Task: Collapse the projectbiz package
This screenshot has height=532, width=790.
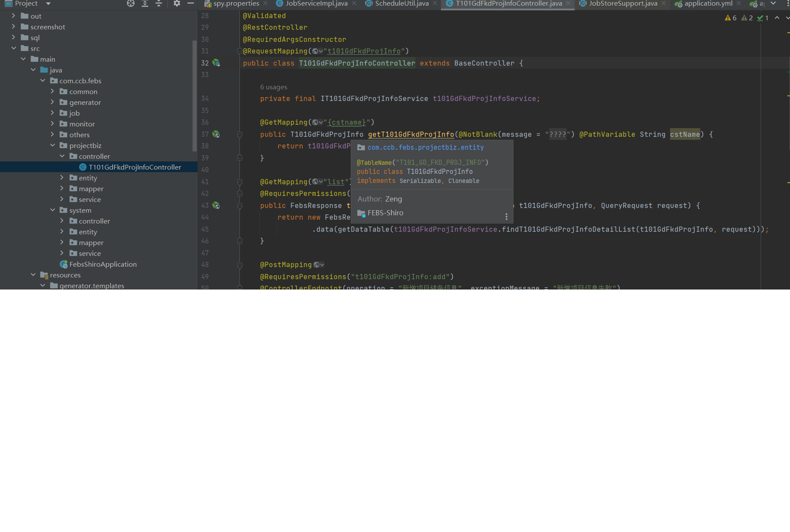Action: click(52, 145)
